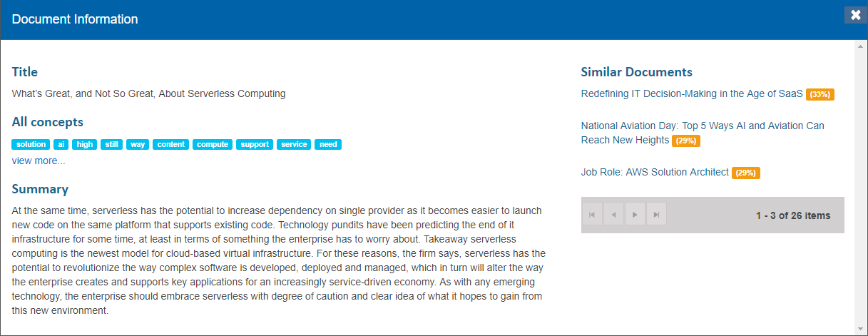Open Redefining IT Decision-Making in SaaS document
This screenshot has width=868, height=336.
click(x=692, y=93)
